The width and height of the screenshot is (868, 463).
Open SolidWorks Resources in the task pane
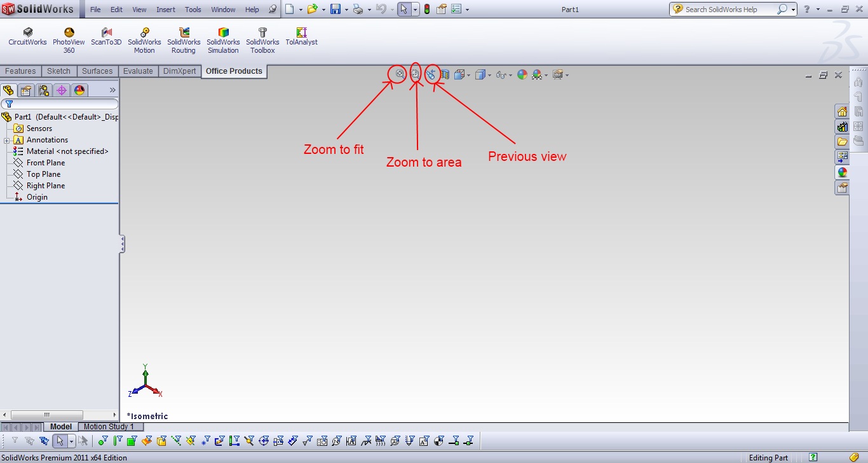[x=842, y=111]
